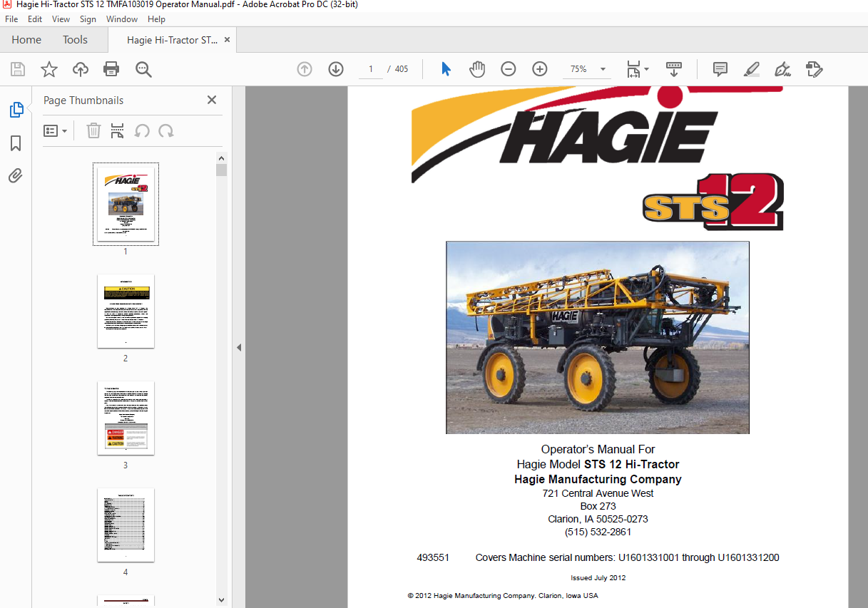
Task: Delete selected page trash icon
Action: (93, 130)
